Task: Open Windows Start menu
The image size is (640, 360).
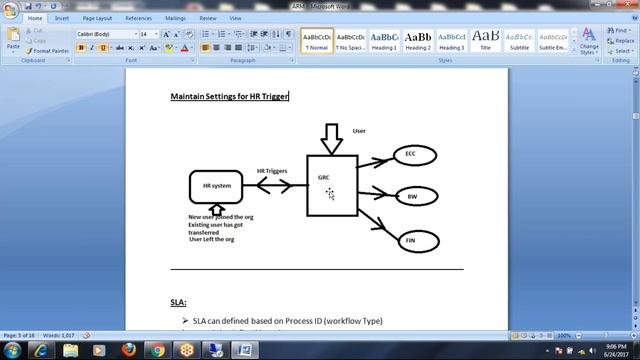Action: coord(12,350)
